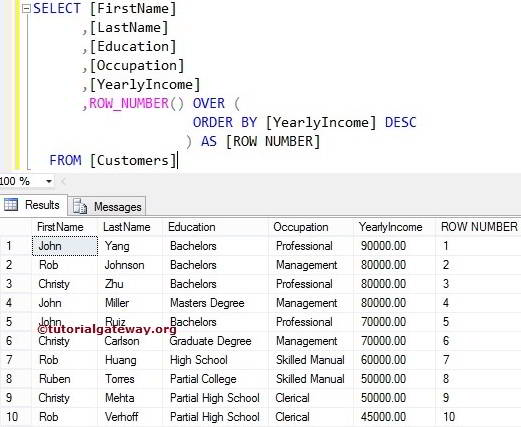The height and width of the screenshot is (427, 521).
Task: Click the highlighted John cell in row 1
Action: click(x=65, y=246)
